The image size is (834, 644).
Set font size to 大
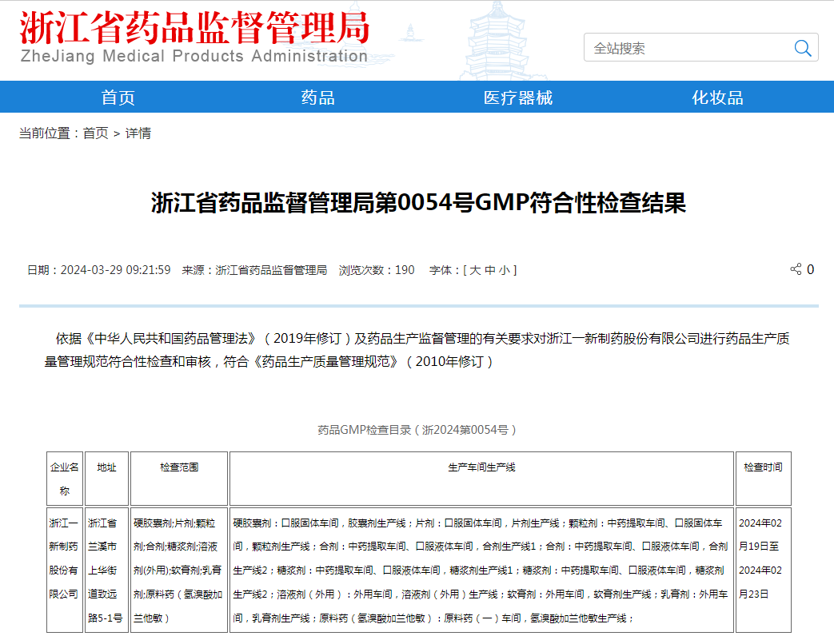(x=475, y=270)
